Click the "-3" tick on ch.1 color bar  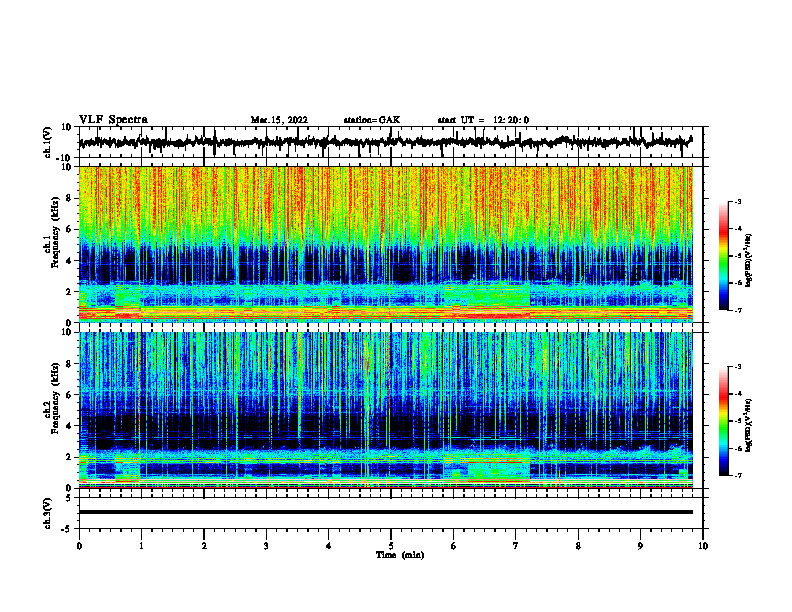coord(737,202)
